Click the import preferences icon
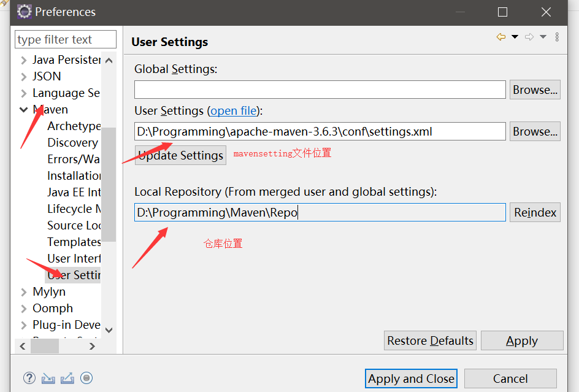 click(48, 378)
